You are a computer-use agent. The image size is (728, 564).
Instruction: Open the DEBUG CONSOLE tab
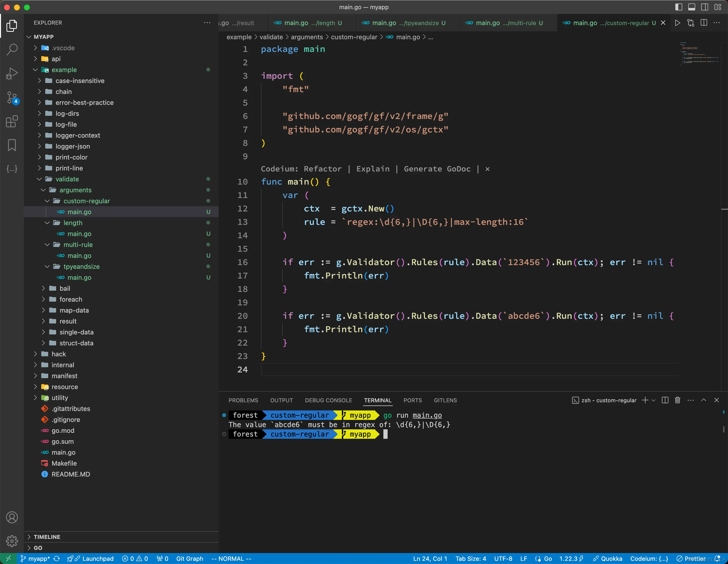tap(328, 400)
